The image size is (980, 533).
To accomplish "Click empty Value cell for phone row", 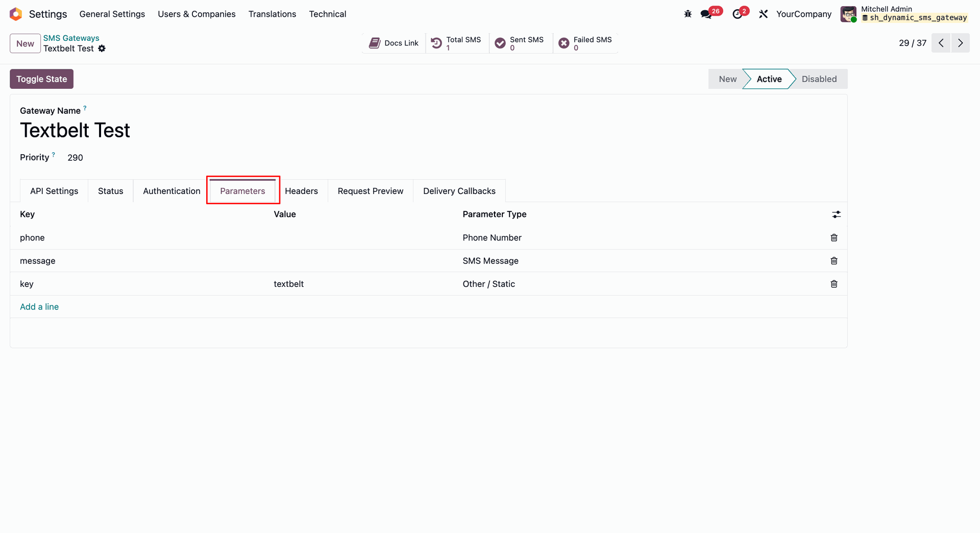I will (363, 238).
